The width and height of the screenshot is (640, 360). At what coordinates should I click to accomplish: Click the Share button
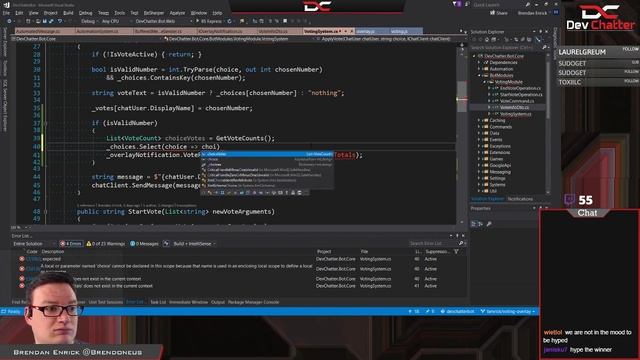[499, 13]
